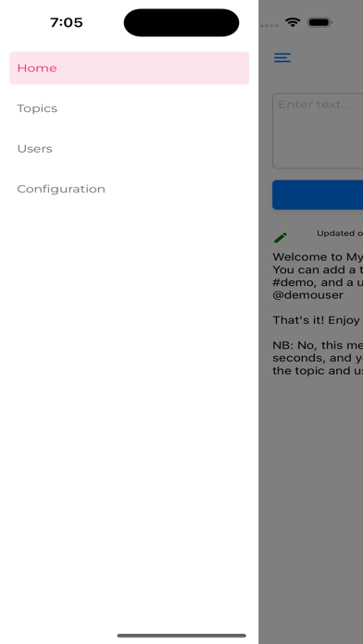Click the '#demo, and a u' line
This screenshot has width=363, height=644.
[318, 282]
